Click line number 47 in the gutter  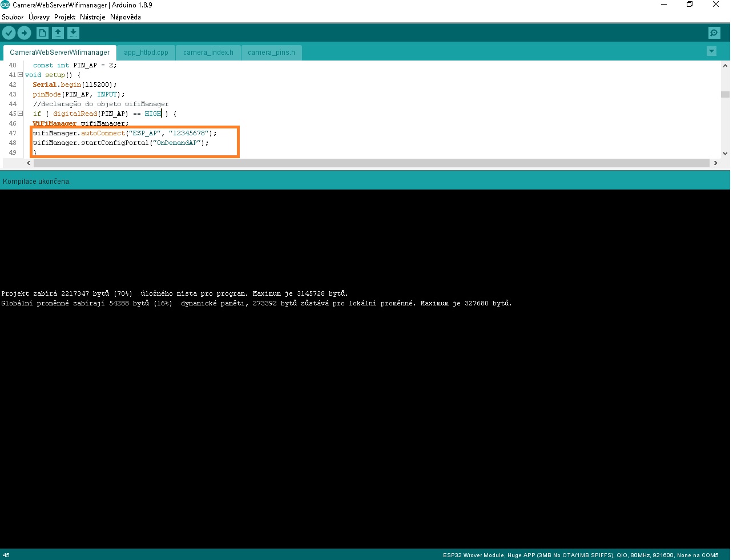[x=13, y=133]
